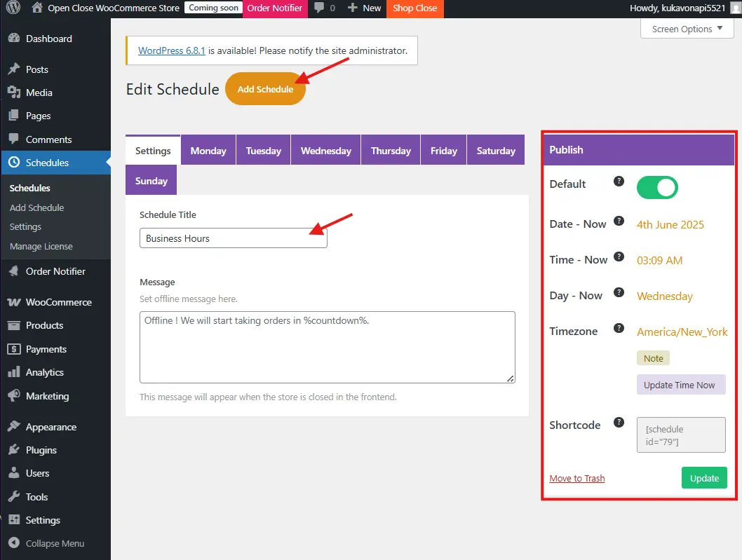The width and height of the screenshot is (742, 560).
Task: Click help icon next to Date - Now
Action: pyautogui.click(x=619, y=221)
